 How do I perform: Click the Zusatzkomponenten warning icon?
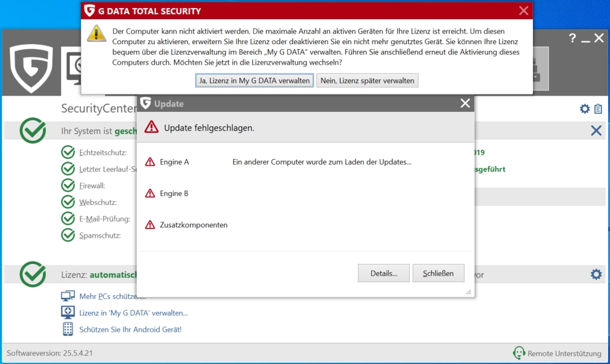(150, 224)
